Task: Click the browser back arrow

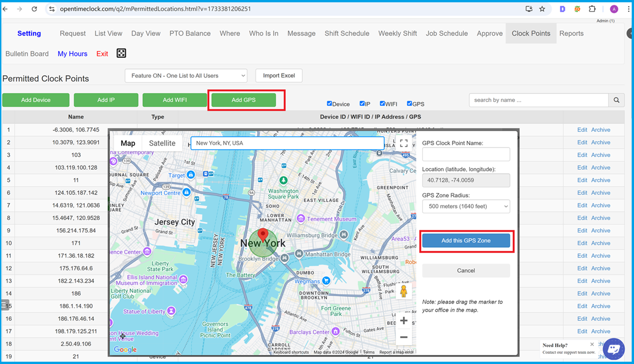Action: pyautogui.click(x=6, y=9)
